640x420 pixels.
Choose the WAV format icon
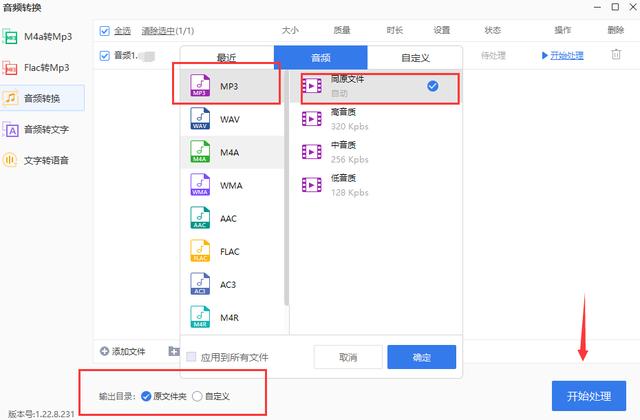(200, 118)
